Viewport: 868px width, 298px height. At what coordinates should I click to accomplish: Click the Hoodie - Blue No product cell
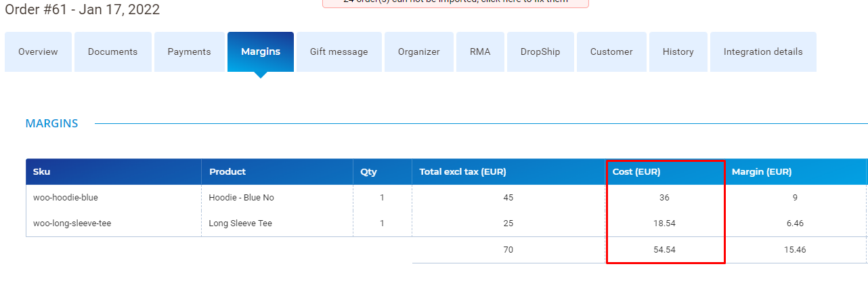click(x=241, y=198)
